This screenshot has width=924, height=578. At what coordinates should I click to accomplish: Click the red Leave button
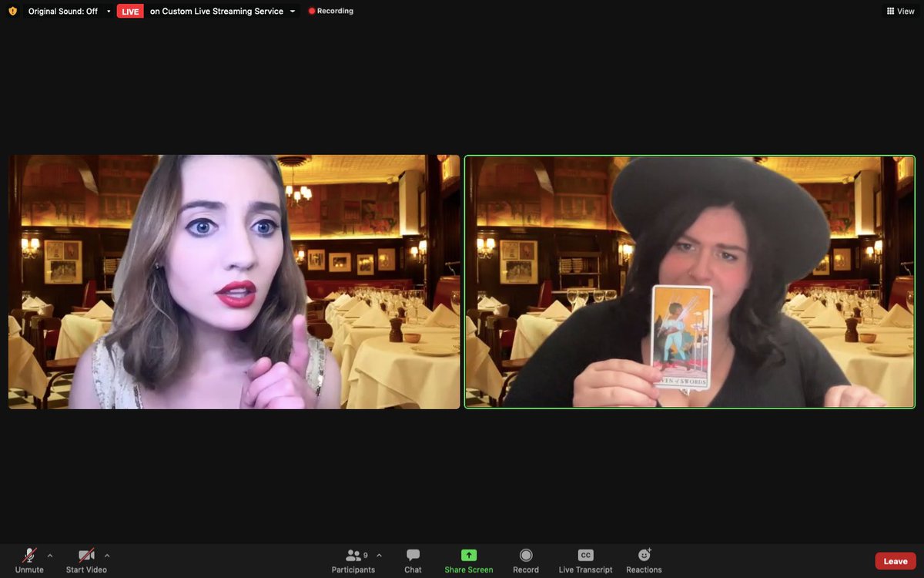click(x=896, y=561)
